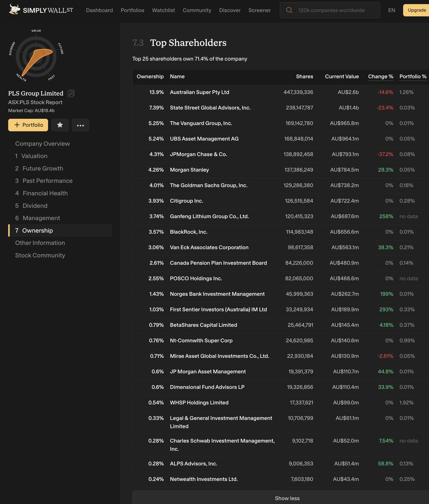Image resolution: width=429 pixels, height=504 pixels.
Task: Click the star watchlist icon button
Action: 60,125
